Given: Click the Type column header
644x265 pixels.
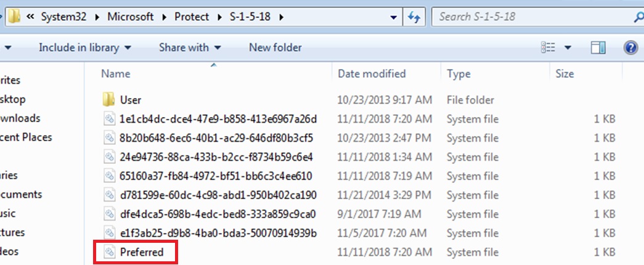Looking at the screenshot, I should [x=459, y=74].
